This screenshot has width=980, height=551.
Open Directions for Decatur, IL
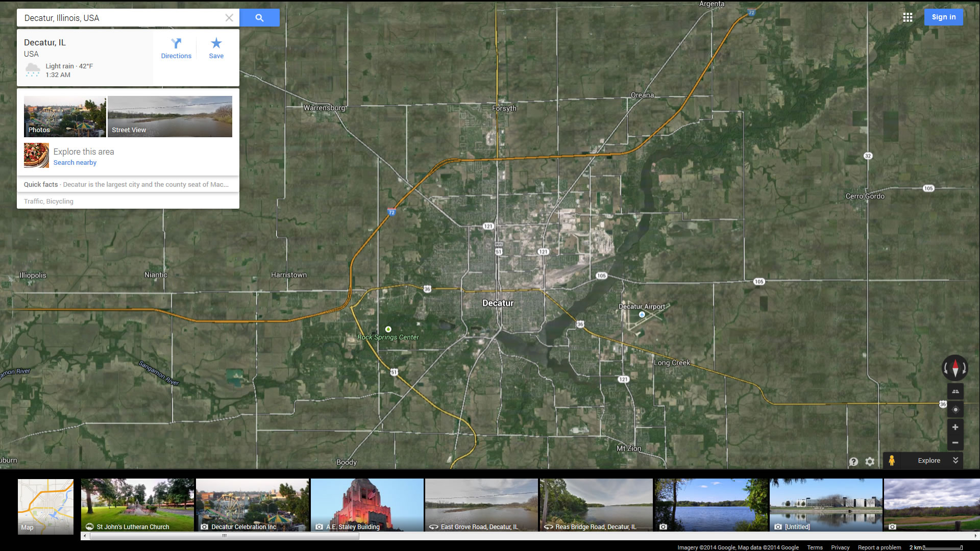click(176, 48)
